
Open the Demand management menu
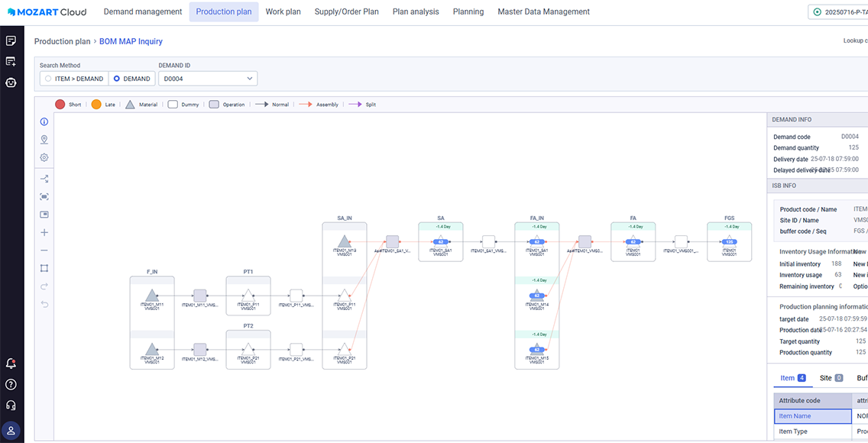(143, 12)
